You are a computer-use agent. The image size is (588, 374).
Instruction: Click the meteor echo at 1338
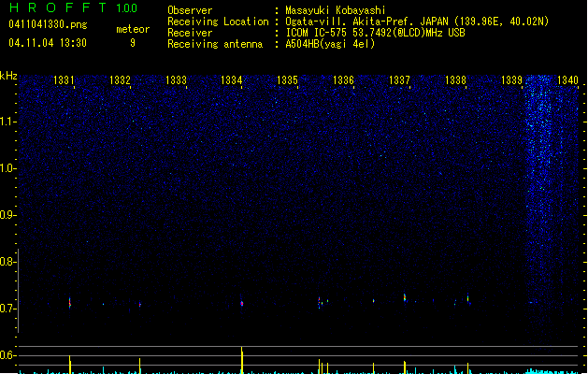click(x=467, y=298)
